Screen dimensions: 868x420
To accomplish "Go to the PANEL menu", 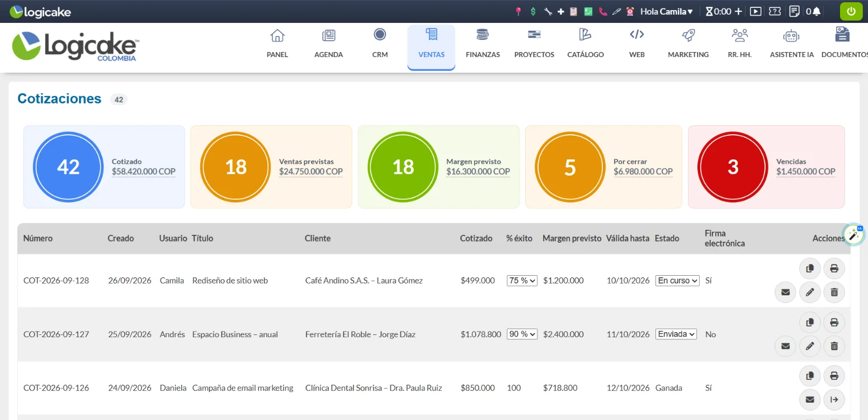I will coord(277,44).
